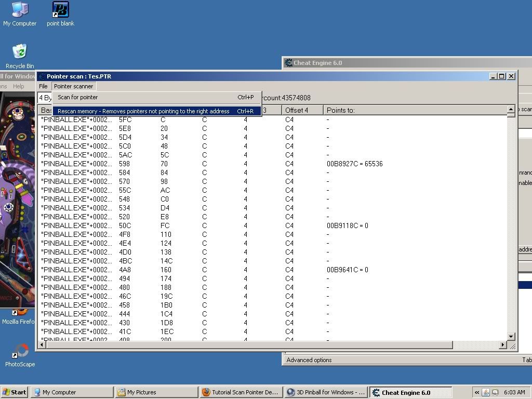Select the row with offset 4F8

click(273, 234)
